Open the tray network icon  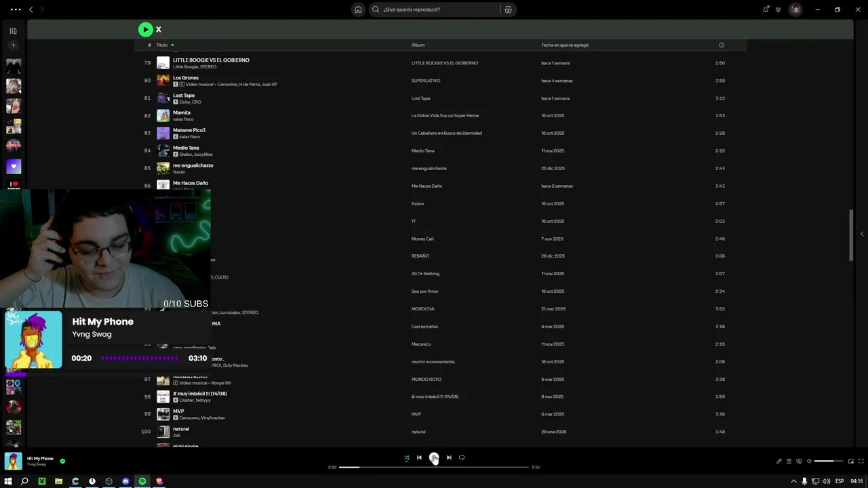pos(815,481)
